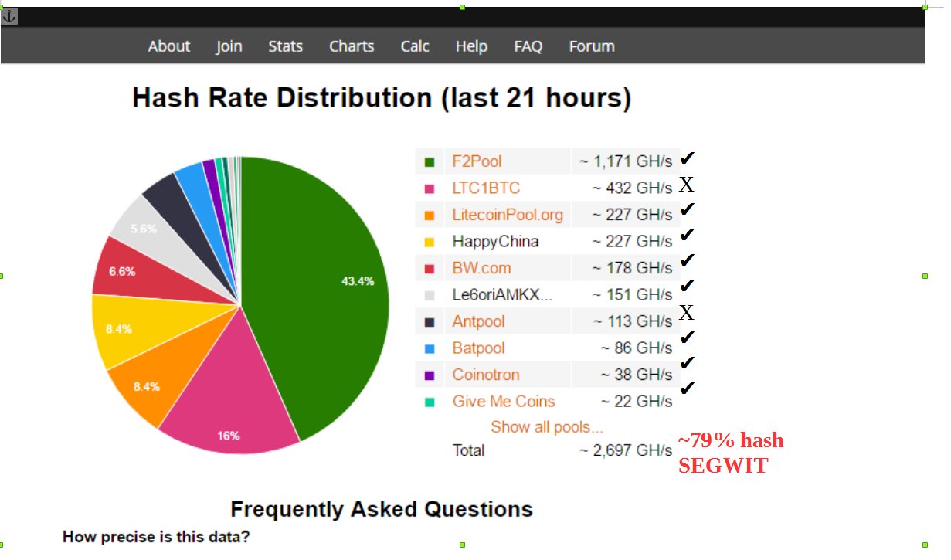
Task: Click the Le6oriAMKX... pool name
Action: 503,295
